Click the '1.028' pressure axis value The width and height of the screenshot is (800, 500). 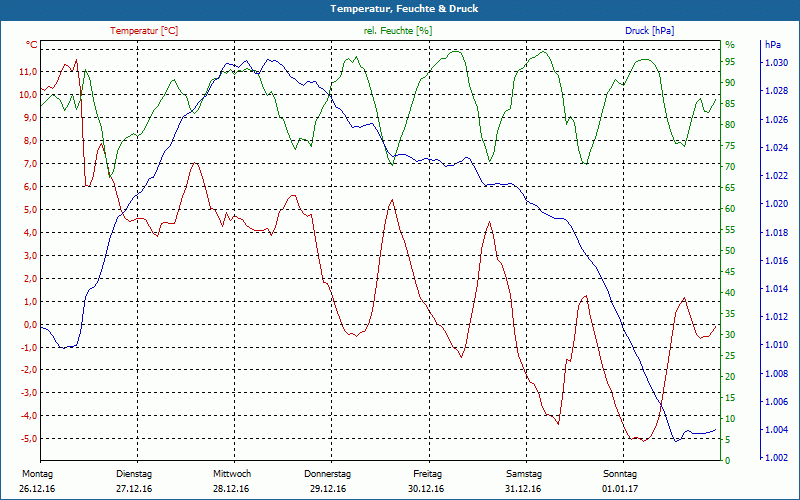click(777, 91)
